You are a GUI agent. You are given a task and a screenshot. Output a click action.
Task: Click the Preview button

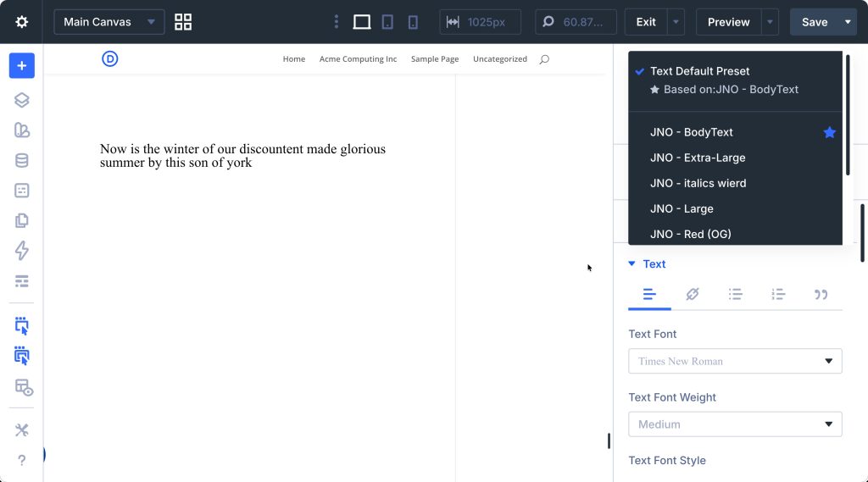(x=728, y=22)
